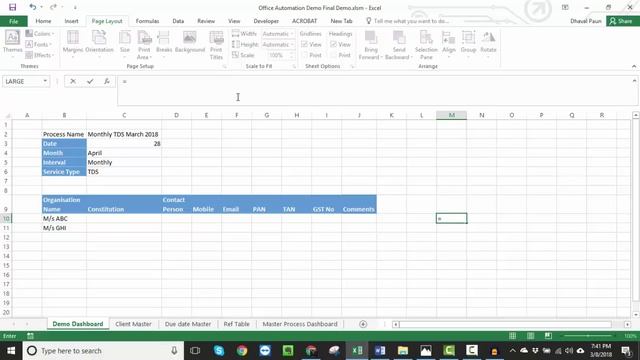
Task: Open the Client Master sheet tab
Action: click(x=133, y=324)
